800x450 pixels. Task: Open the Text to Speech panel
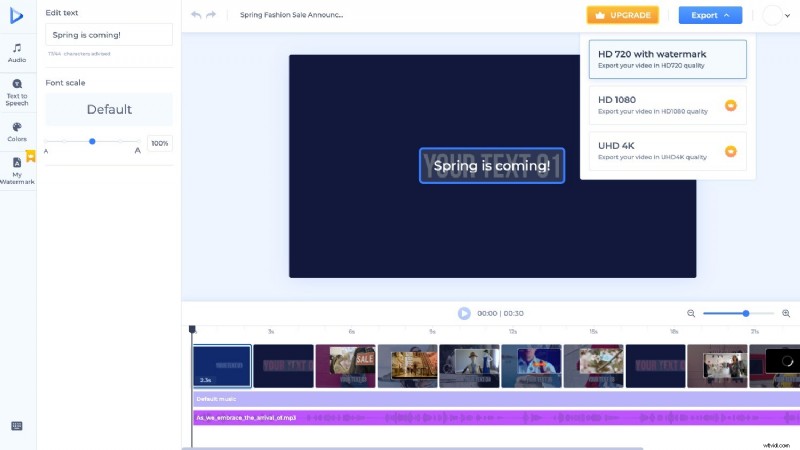pyautogui.click(x=17, y=92)
